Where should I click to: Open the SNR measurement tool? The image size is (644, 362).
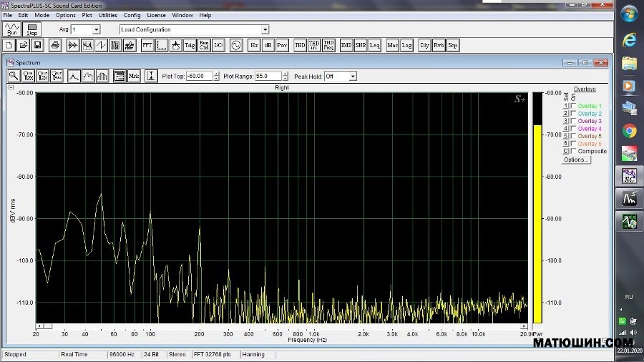coord(360,45)
